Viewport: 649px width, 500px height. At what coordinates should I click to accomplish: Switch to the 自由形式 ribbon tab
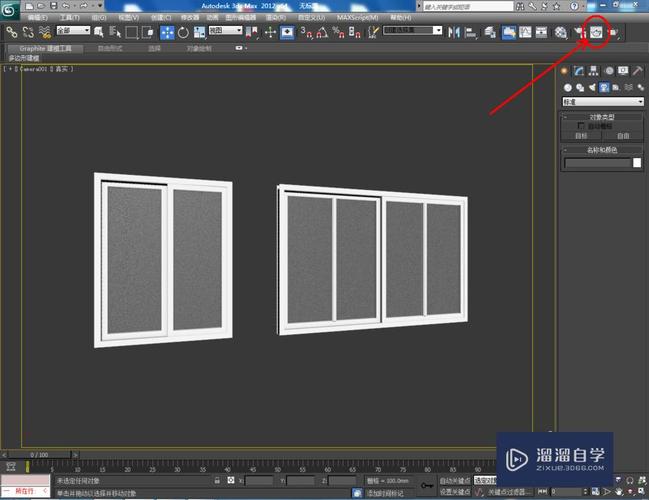pyautogui.click(x=110, y=48)
